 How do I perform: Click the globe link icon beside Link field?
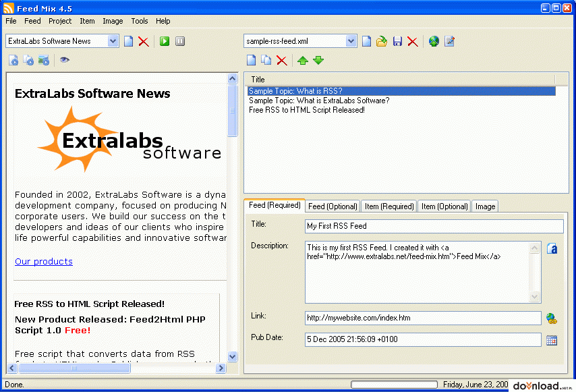coord(552,318)
